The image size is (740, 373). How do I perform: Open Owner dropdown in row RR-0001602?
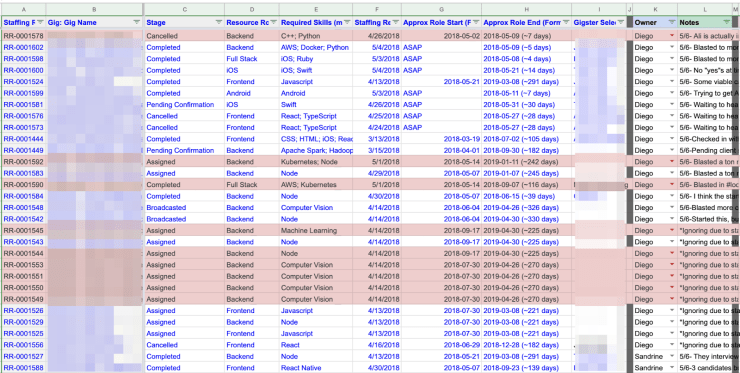[x=672, y=47]
